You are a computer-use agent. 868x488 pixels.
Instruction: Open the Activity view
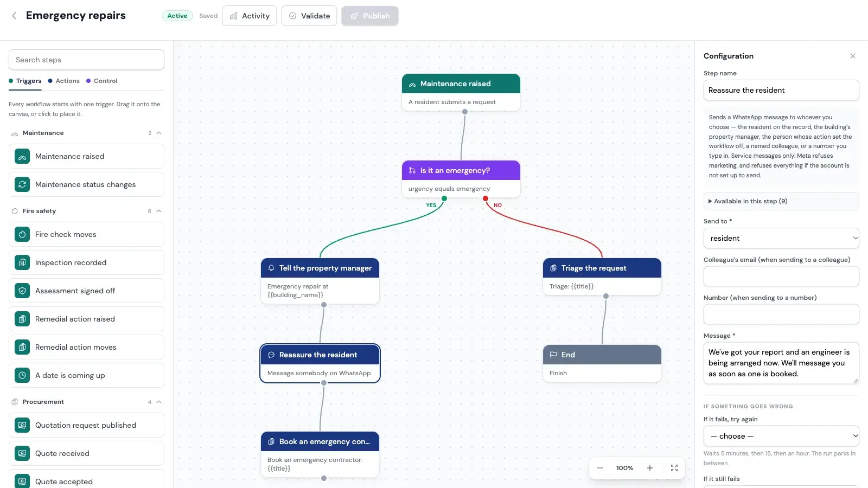tap(250, 16)
